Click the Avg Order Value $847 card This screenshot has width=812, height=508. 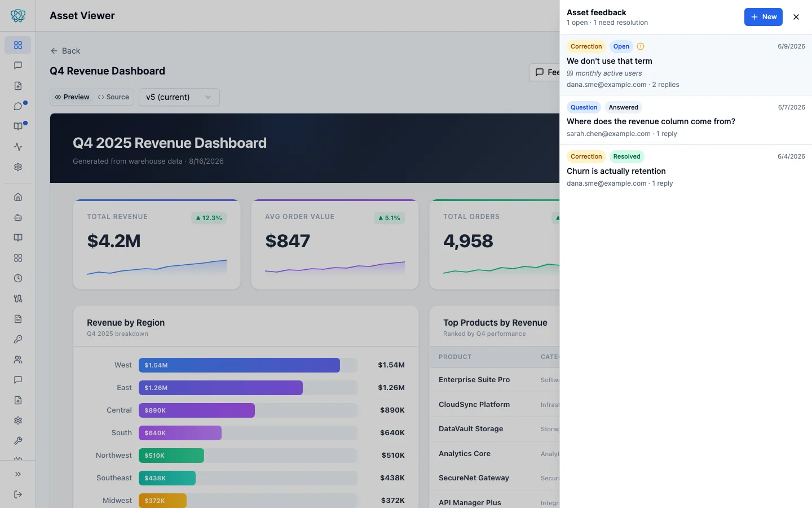[335, 244]
